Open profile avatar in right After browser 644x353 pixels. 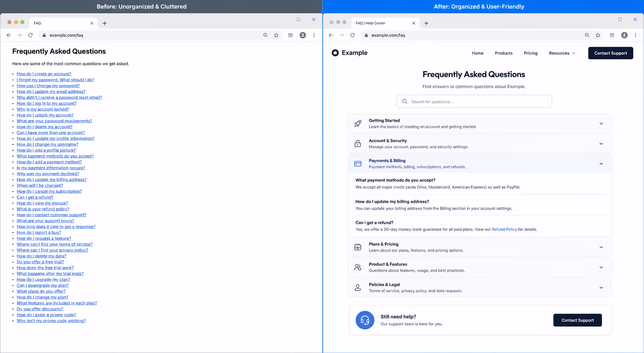(624, 35)
